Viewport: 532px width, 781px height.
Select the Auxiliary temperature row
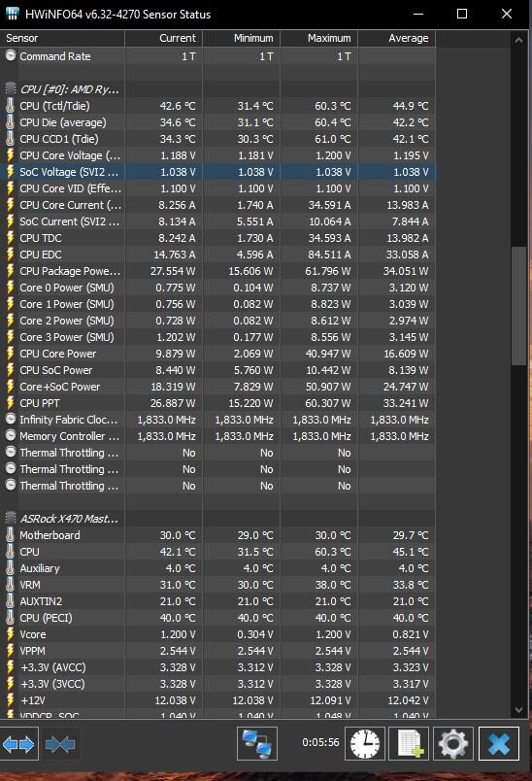pyautogui.click(x=218, y=568)
